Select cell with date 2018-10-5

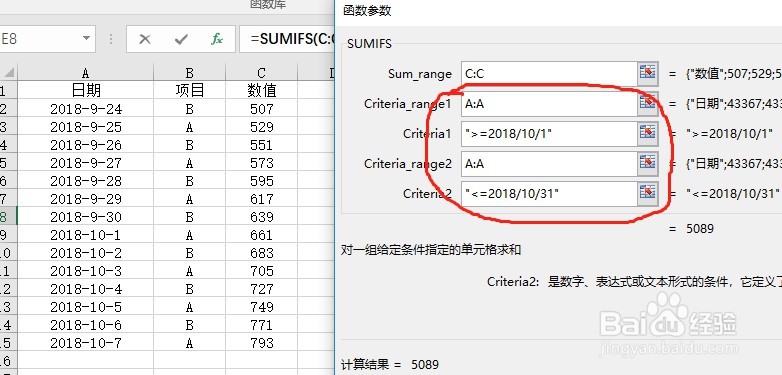pyautogui.click(x=86, y=306)
